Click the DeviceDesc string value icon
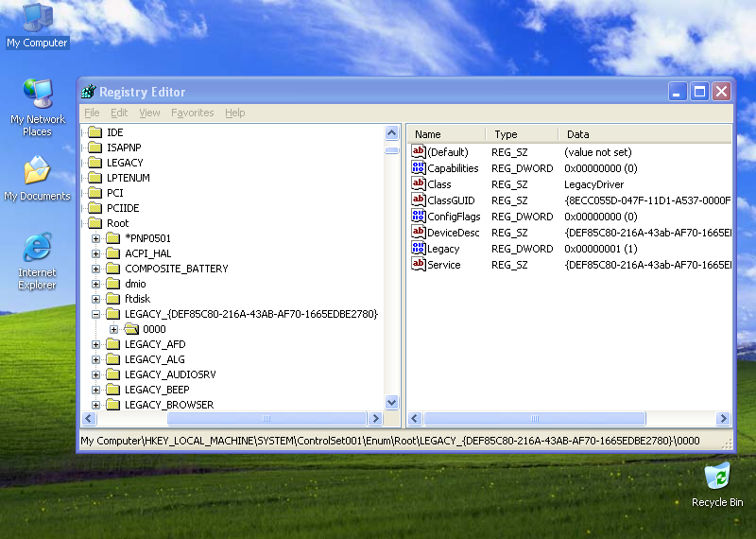 [418, 232]
